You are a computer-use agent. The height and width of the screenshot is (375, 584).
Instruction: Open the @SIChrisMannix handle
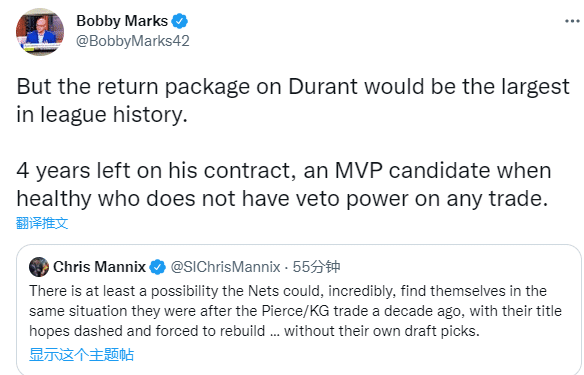225,267
